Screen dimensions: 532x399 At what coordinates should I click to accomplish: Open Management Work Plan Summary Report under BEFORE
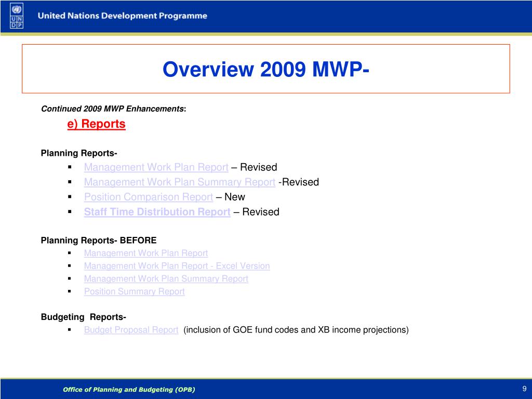166,279
